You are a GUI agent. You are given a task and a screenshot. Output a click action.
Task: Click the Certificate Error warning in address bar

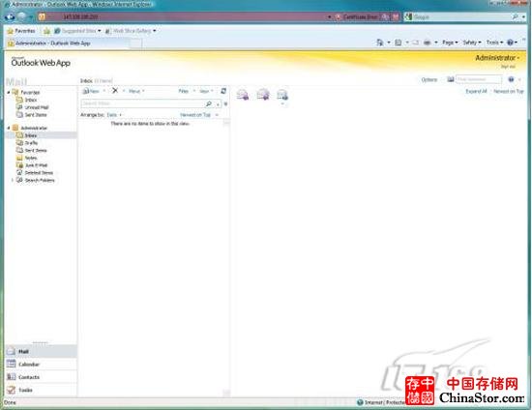pyautogui.click(x=357, y=16)
